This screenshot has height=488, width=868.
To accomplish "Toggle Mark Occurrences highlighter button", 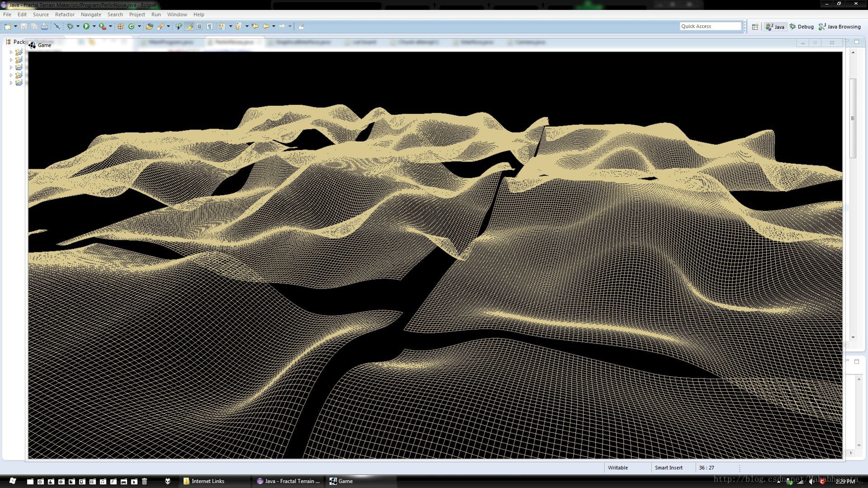I will pyautogui.click(x=190, y=27).
